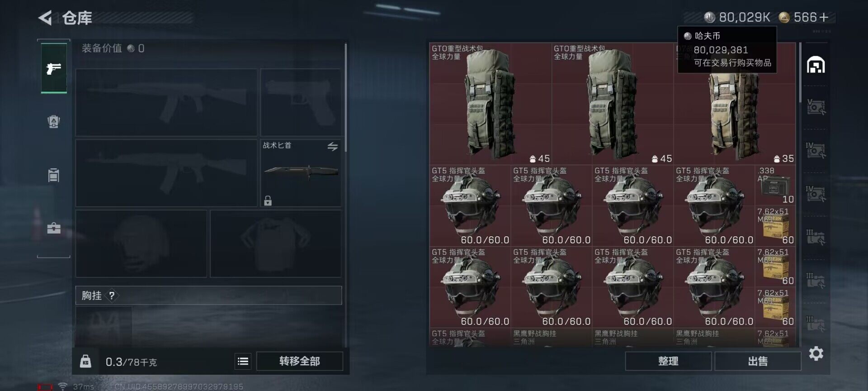Select the main warehouse home icon
The width and height of the screenshot is (868, 391).
coord(816,65)
